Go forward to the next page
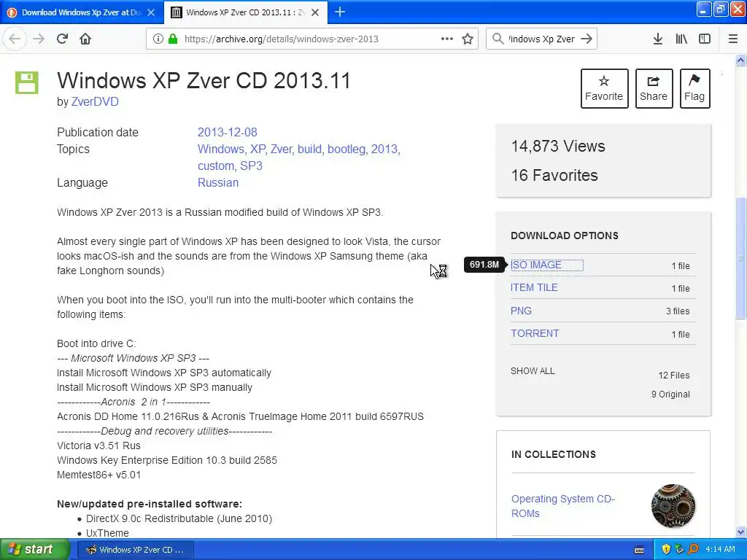Image resolution: width=747 pixels, height=560 pixels. [39, 39]
